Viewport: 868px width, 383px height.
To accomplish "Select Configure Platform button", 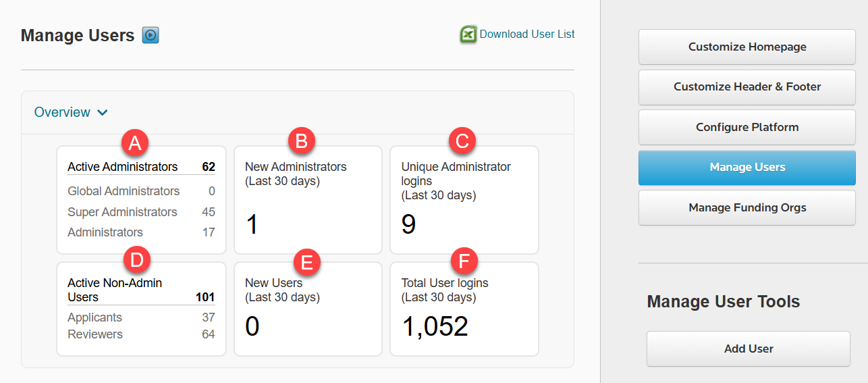I will click(747, 127).
